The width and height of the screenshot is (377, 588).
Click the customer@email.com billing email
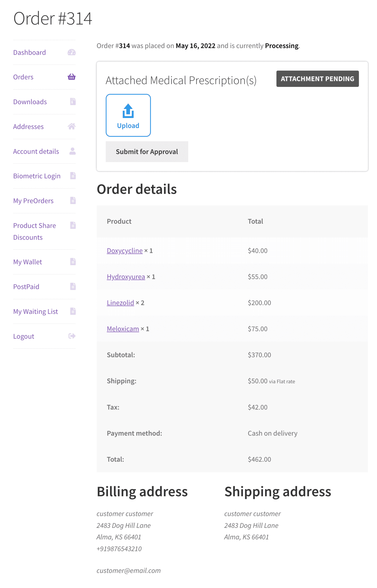pyautogui.click(x=129, y=570)
